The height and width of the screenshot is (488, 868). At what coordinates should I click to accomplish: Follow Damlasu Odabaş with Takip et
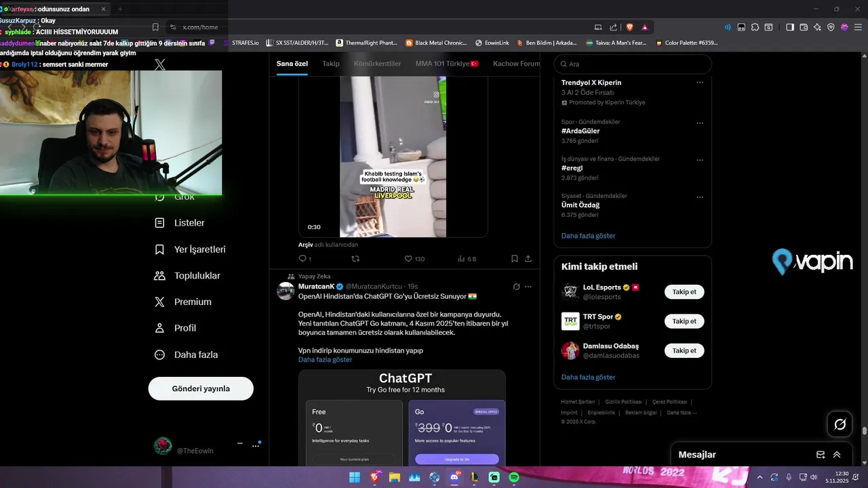(684, 350)
